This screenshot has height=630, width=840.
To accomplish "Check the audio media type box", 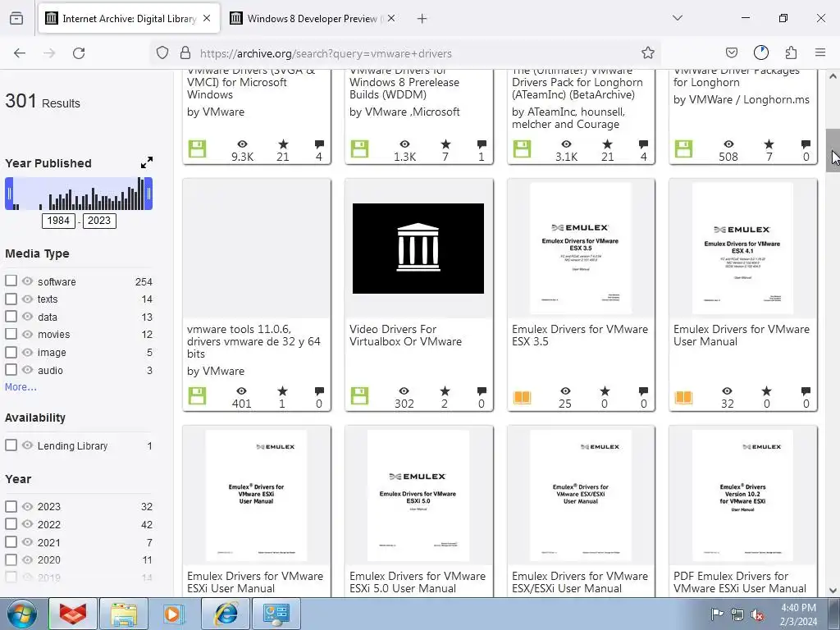I will click(x=11, y=370).
